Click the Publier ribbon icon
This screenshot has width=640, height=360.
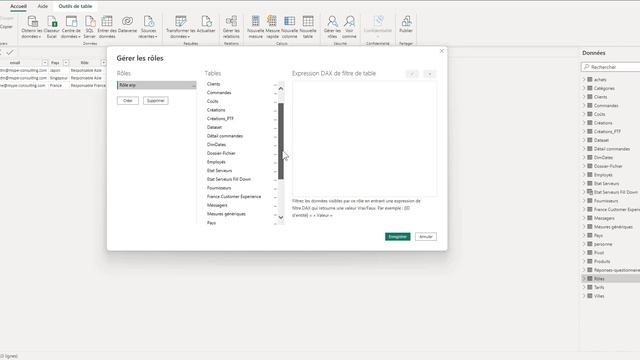[x=406, y=24]
